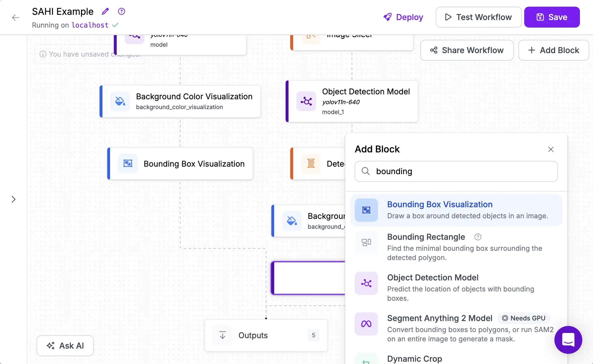Go back using the left arrow icon
Image resolution: width=593 pixels, height=364 pixels.
click(16, 17)
